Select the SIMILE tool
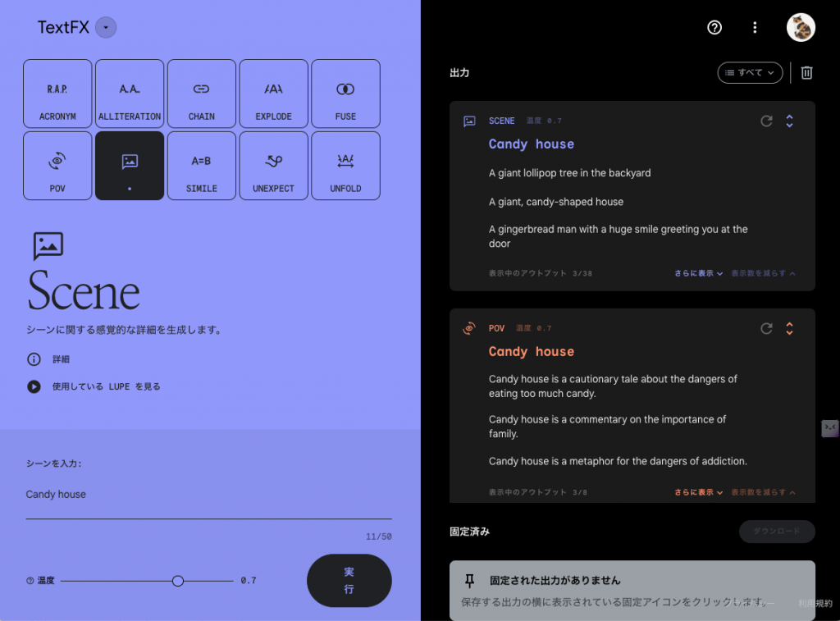The height and width of the screenshot is (621, 840). 201,165
